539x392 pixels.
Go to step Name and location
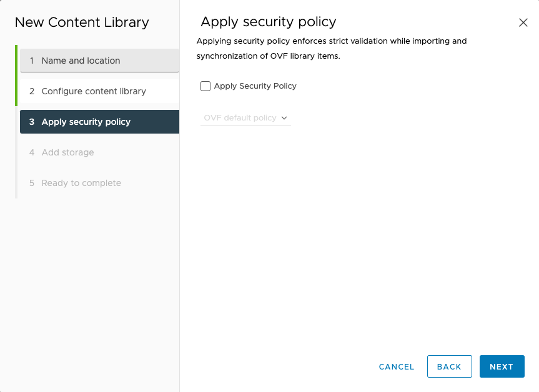(100, 61)
